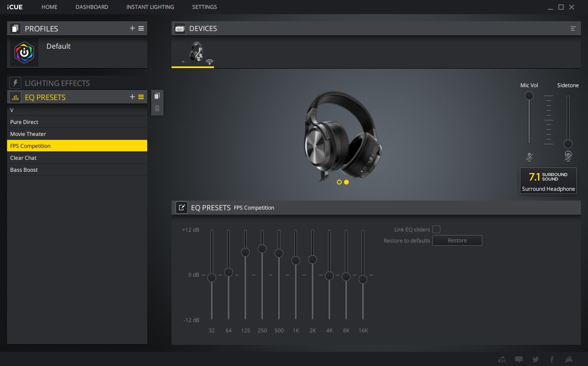This screenshot has width=588, height=366.
Task: Show second headset view via filled dot
Action: pos(346,182)
